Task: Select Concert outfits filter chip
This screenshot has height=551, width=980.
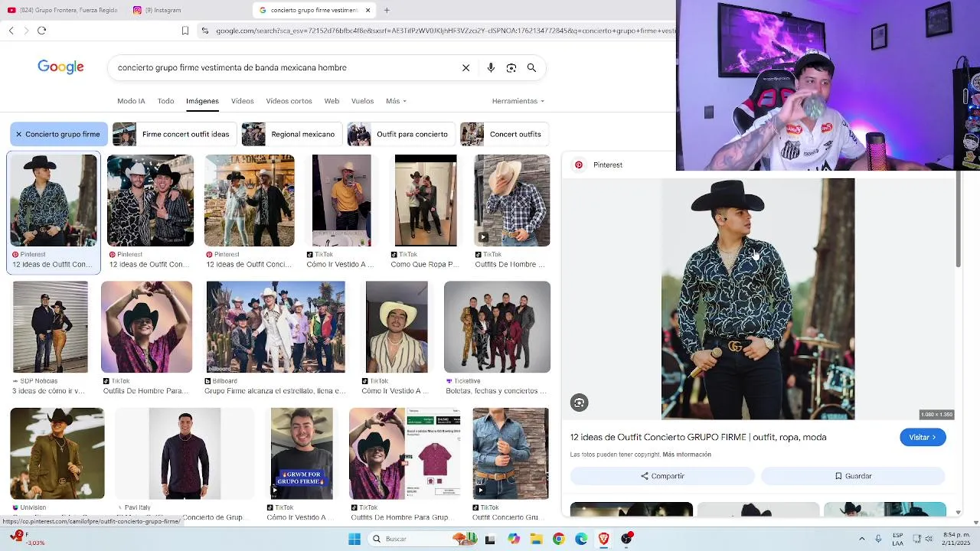Action: coord(504,134)
